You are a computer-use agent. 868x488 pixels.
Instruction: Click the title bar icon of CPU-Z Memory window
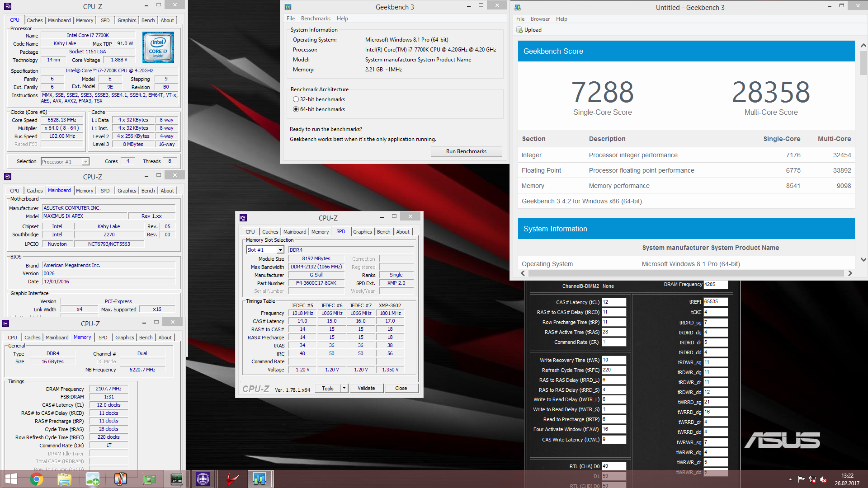[6, 324]
